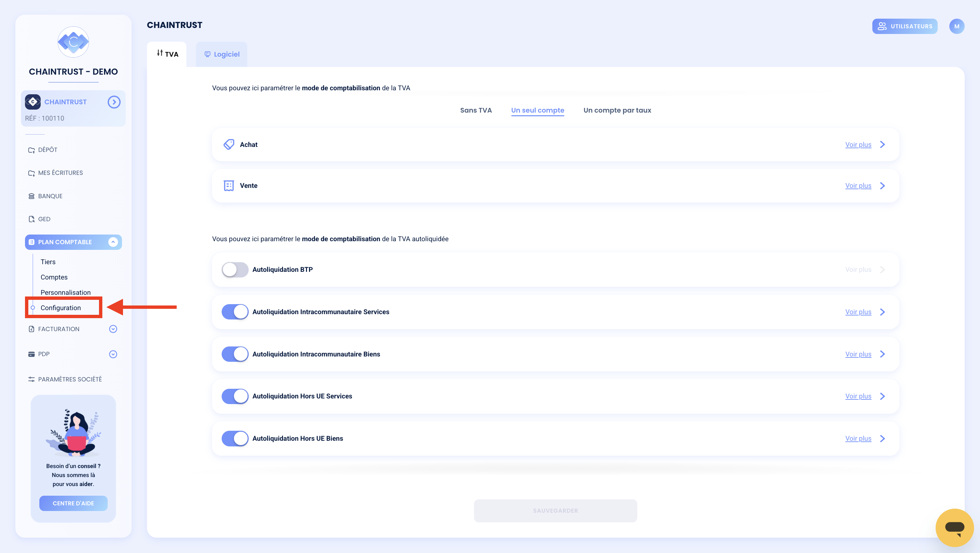Disable Autoliquidation Intracommunautaire Biens switch
The height and width of the screenshot is (553, 980).
[x=235, y=354]
